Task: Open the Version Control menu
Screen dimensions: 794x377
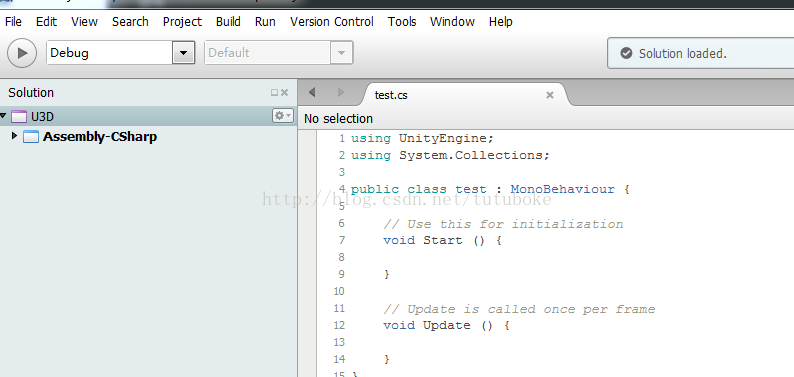Action: point(332,22)
